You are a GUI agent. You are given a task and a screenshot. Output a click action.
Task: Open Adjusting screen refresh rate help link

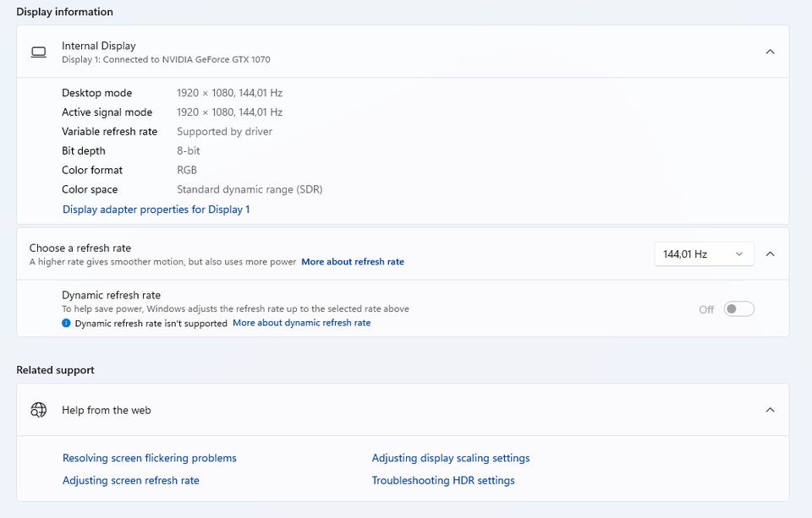(131, 480)
